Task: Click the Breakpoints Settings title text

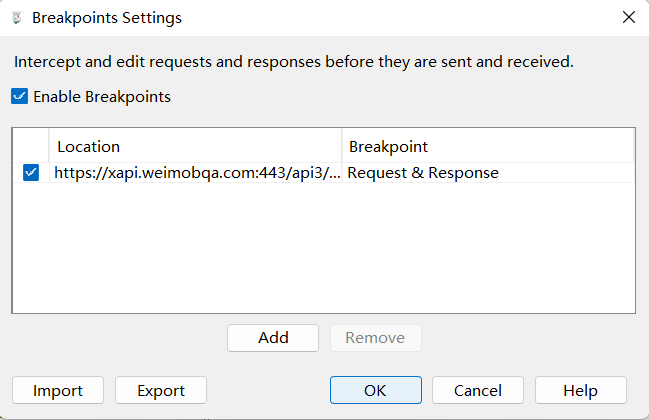Action: point(107,17)
